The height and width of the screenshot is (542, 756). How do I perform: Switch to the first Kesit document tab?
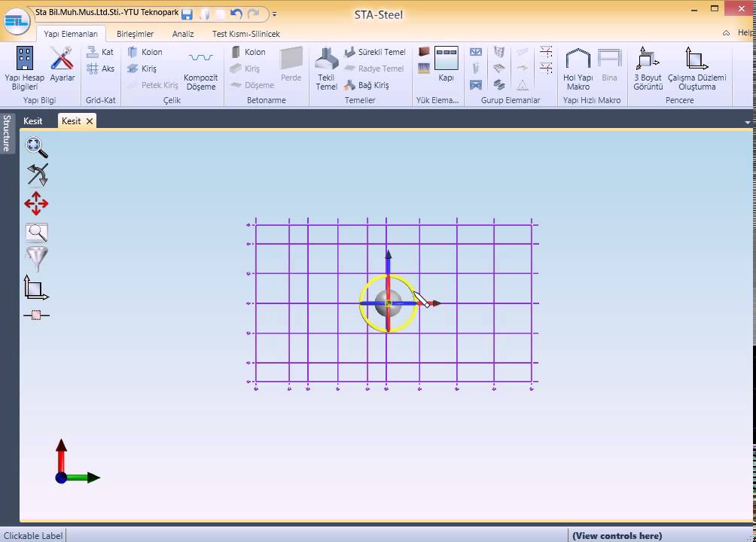click(33, 121)
